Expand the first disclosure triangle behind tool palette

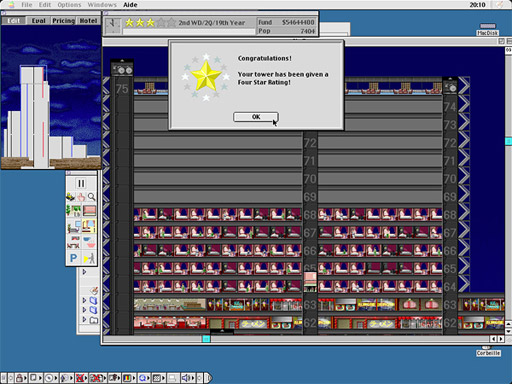click(84, 272)
